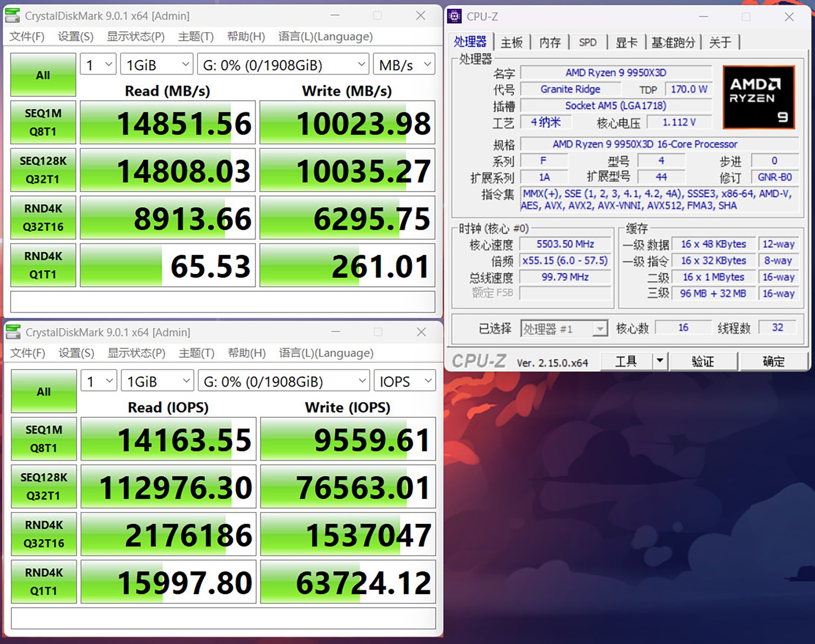Close the CPU-Z window
Viewport: 815px width, 644px height.
pyautogui.click(x=789, y=17)
